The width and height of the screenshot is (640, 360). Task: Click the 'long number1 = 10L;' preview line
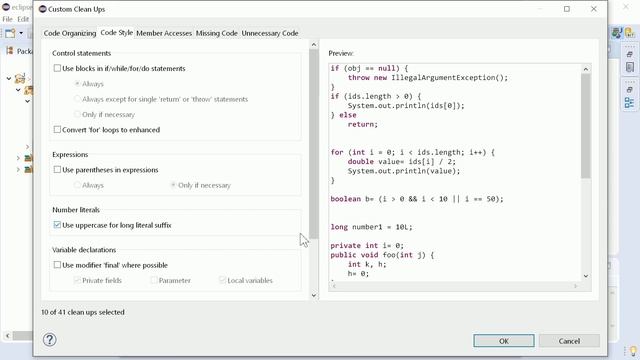[x=371, y=227]
